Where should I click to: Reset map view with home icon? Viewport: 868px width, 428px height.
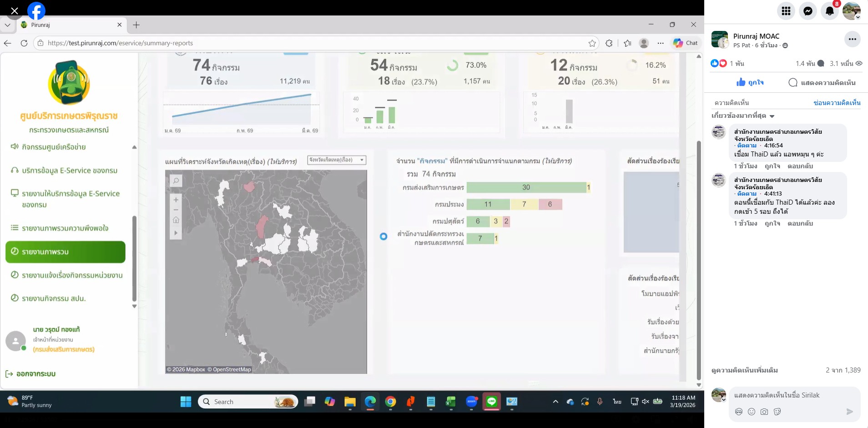176,220
